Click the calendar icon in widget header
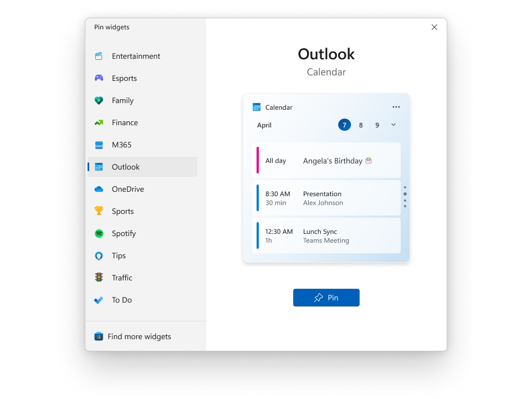The image size is (532, 399). (257, 107)
